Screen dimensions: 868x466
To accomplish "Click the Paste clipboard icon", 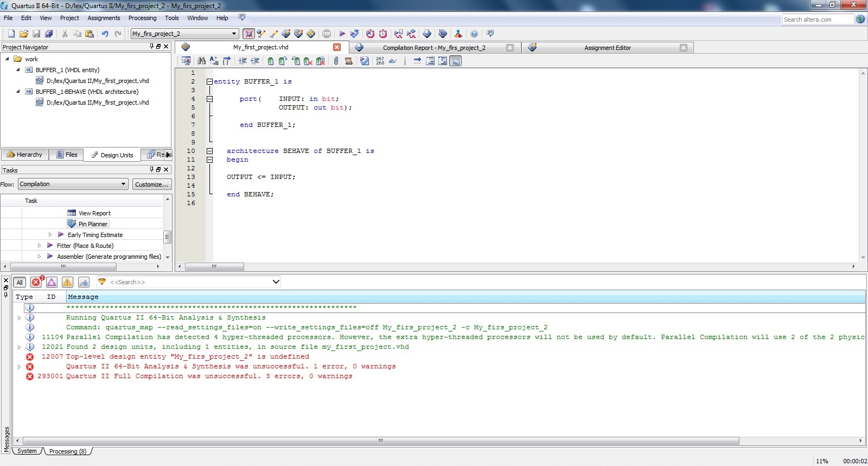I will 90,34.
